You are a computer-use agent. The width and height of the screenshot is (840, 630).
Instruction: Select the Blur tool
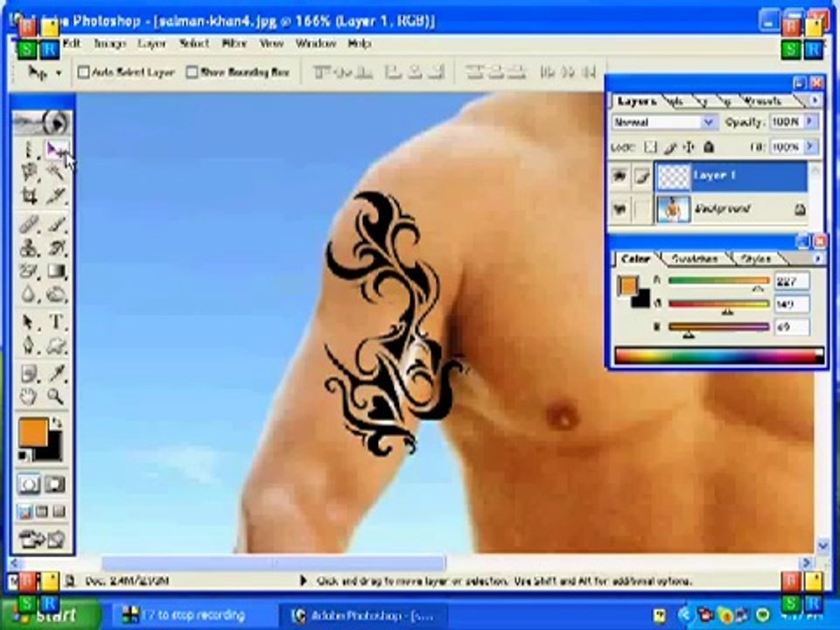29,294
